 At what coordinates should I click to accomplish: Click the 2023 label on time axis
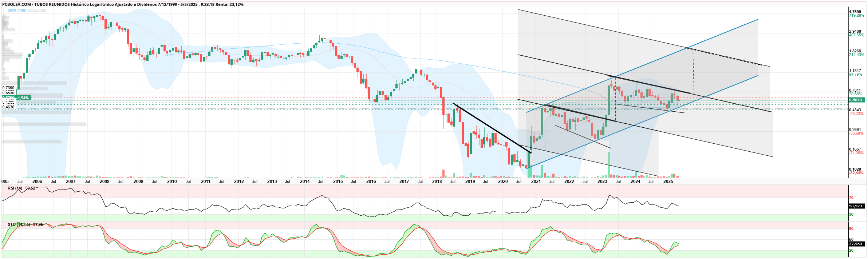pyautogui.click(x=602, y=181)
